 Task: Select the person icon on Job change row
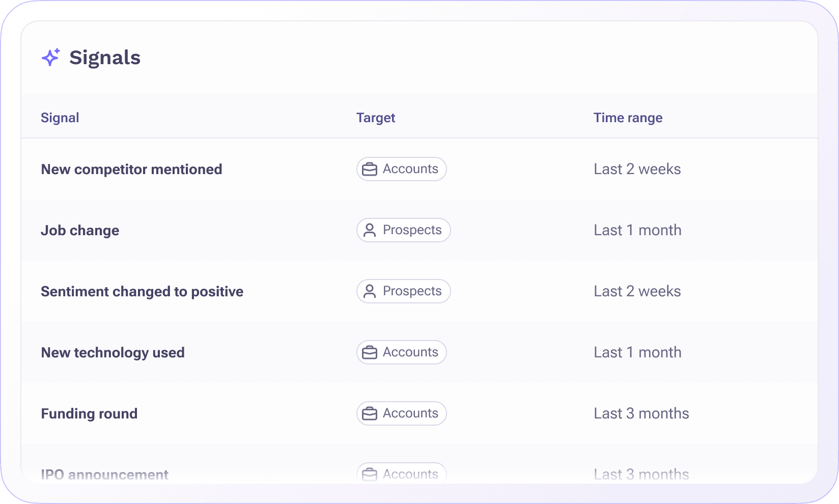point(371,230)
